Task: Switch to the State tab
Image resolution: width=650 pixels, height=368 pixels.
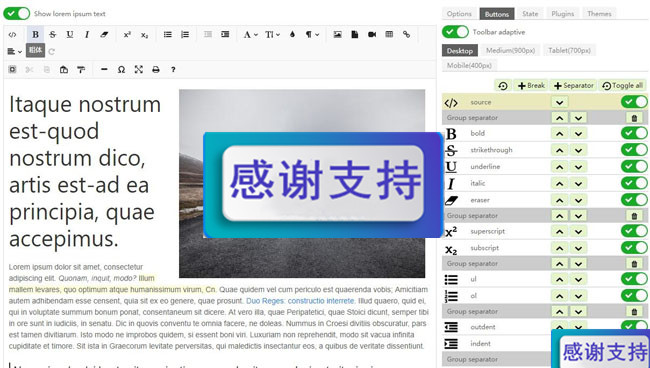Action: click(x=530, y=14)
